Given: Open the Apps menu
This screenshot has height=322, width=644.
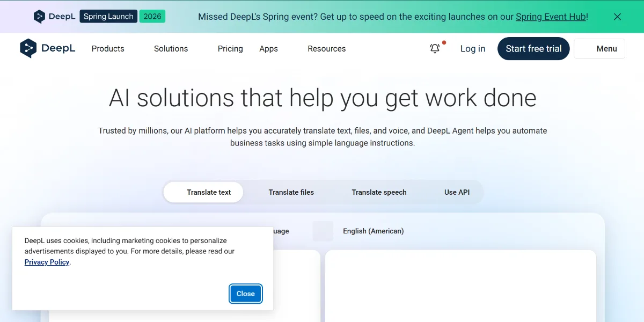Looking at the screenshot, I should pos(268,49).
